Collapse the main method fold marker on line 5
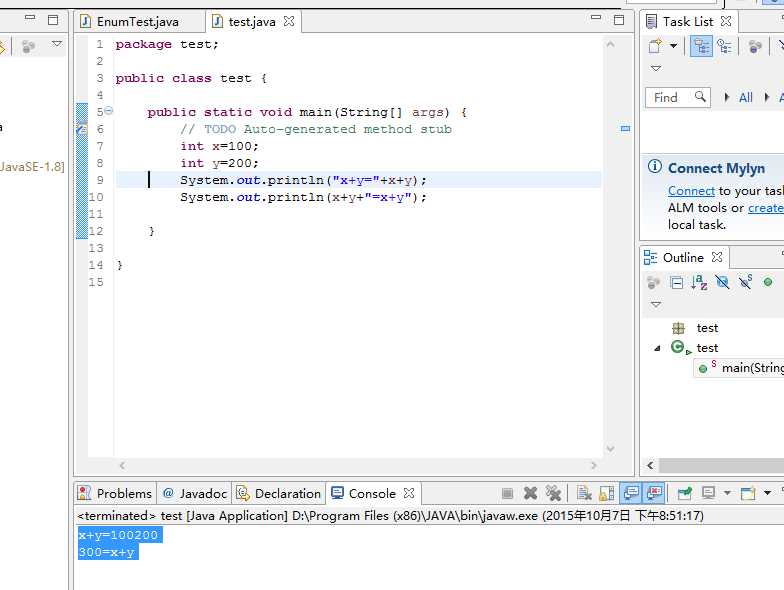This screenshot has height=590, width=784. pyautogui.click(x=108, y=110)
